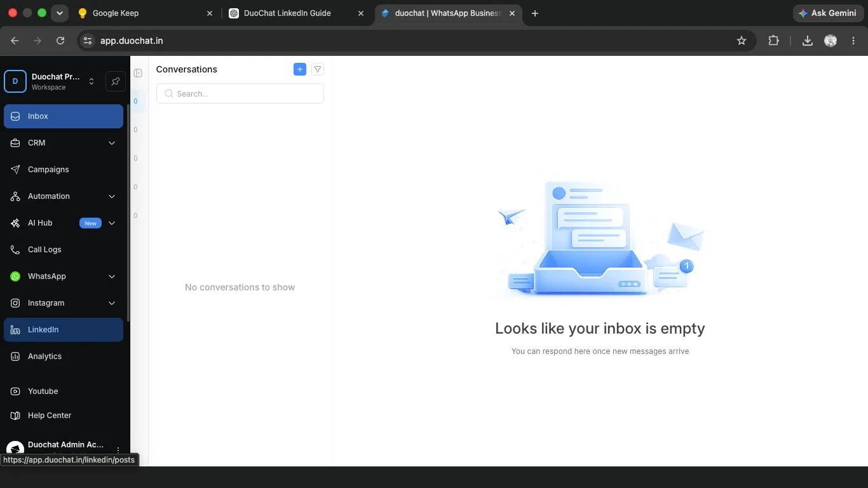Image resolution: width=868 pixels, height=488 pixels.
Task: Click the Automation workflow icon
Action: point(15,196)
